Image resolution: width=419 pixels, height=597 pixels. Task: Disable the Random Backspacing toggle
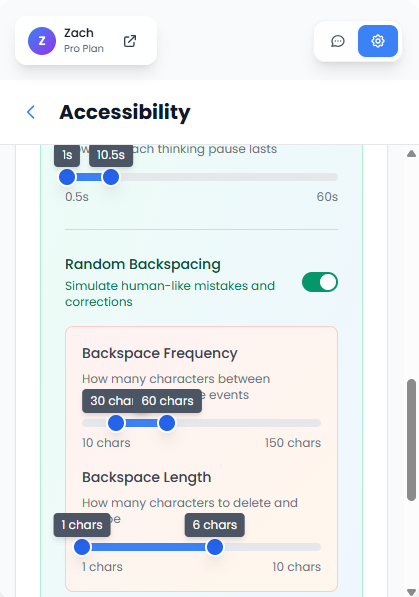coord(320,282)
